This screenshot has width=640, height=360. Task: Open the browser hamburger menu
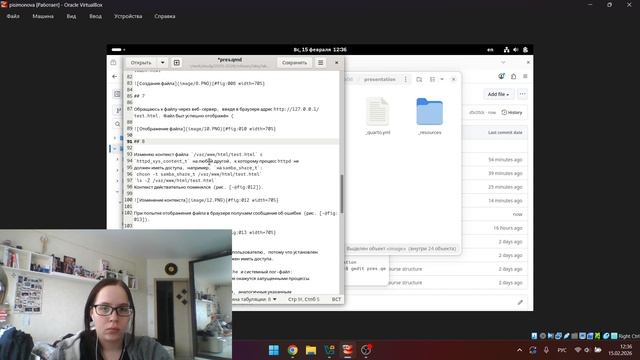(525, 76)
